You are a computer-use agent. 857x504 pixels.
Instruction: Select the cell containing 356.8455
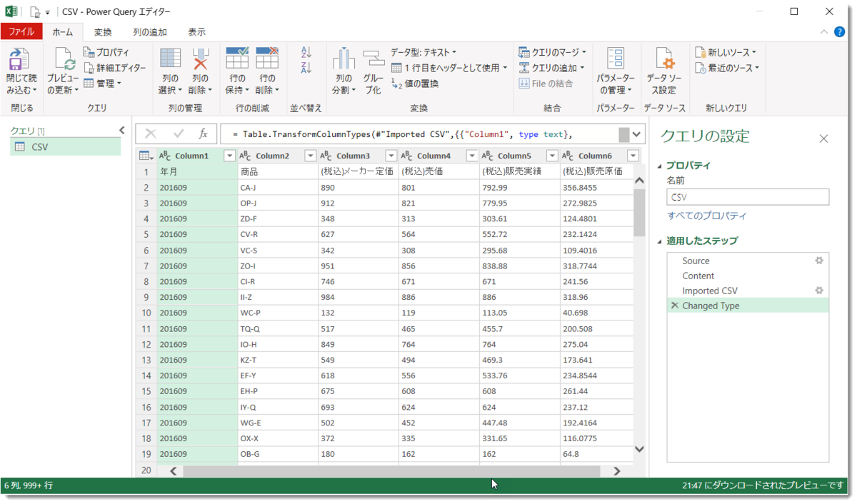point(596,187)
